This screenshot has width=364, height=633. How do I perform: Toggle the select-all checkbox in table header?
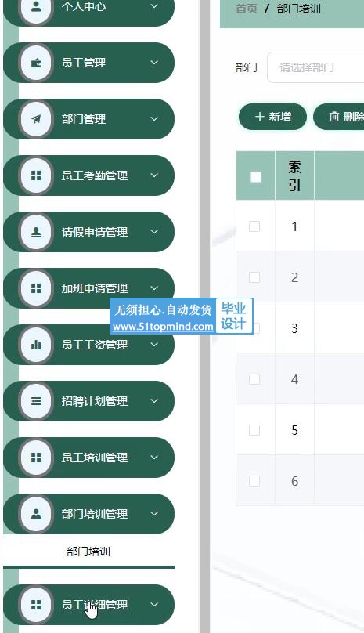click(x=256, y=177)
